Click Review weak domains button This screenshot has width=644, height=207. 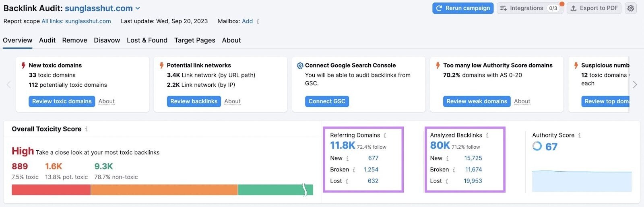[x=477, y=101]
